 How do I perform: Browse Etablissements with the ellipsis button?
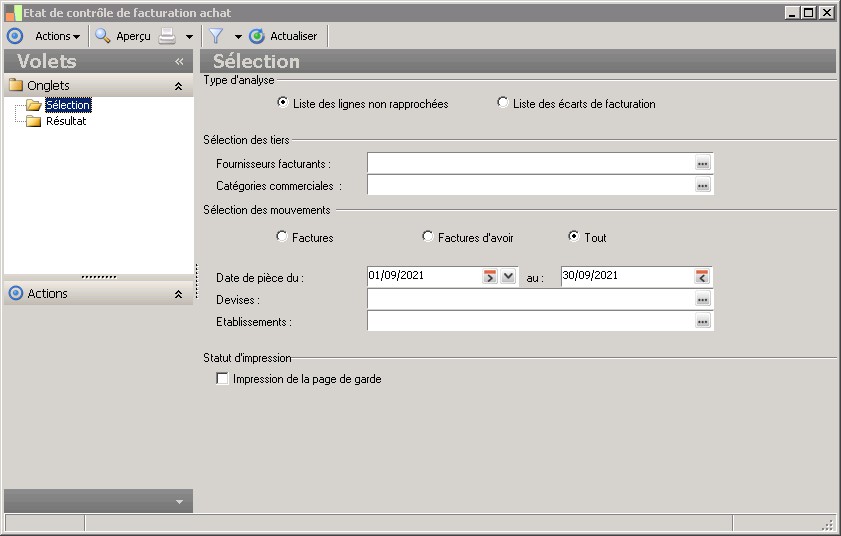(702, 322)
